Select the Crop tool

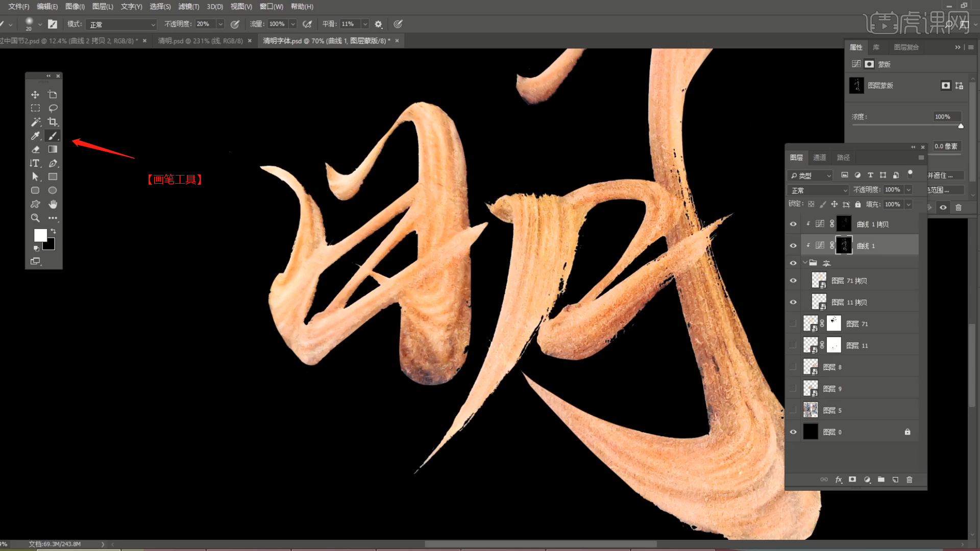tap(53, 122)
